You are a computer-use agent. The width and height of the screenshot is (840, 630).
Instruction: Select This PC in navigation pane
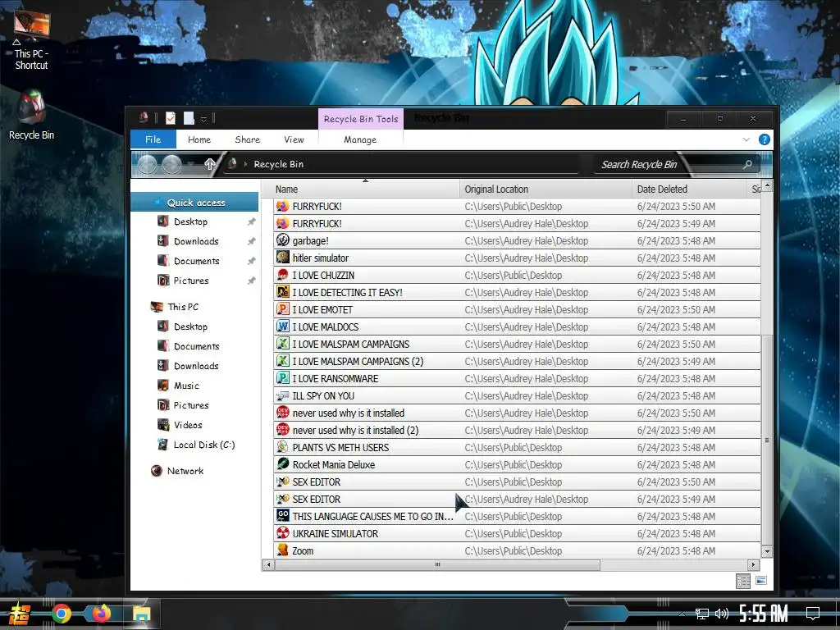coord(182,307)
